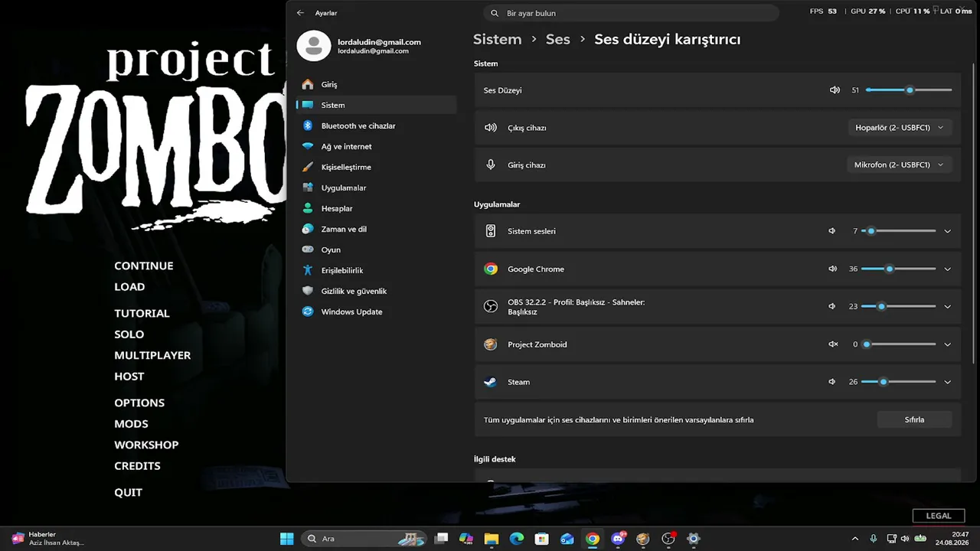Mute Steam via its speaker icon
This screenshot has height=551, width=980.
coord(832,382)
